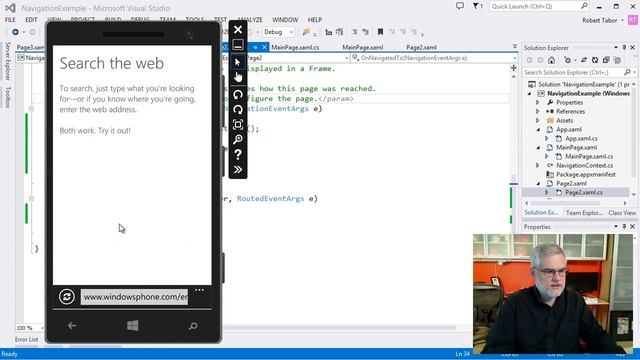
Task: Click Home icon in Solution Explorer toolbar
Action: click(551, 60)
